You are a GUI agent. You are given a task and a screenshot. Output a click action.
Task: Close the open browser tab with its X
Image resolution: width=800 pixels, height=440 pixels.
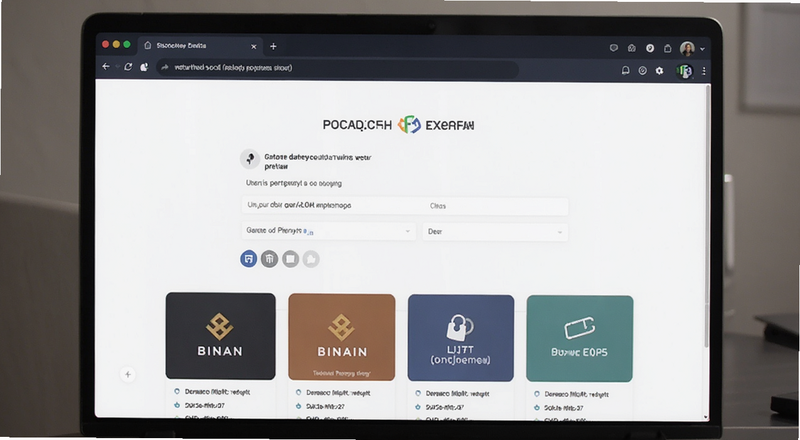coord(254,46)
